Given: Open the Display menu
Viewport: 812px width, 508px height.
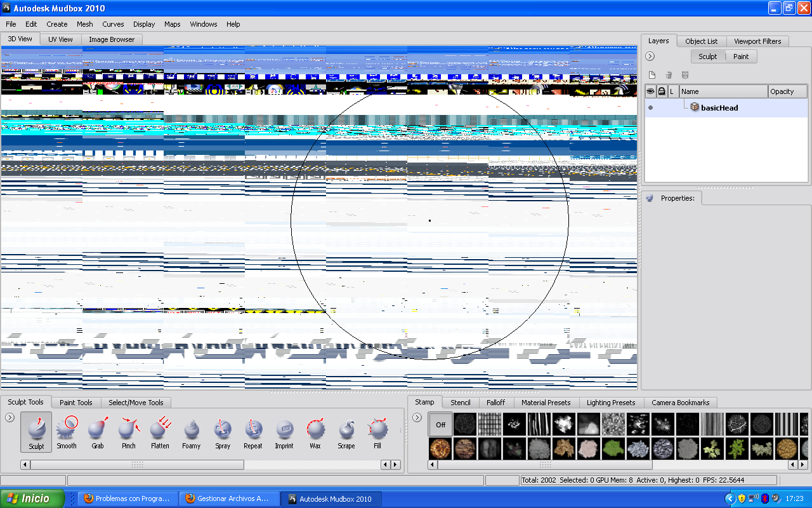Looking at the screenshot, I should pos(144,24).
